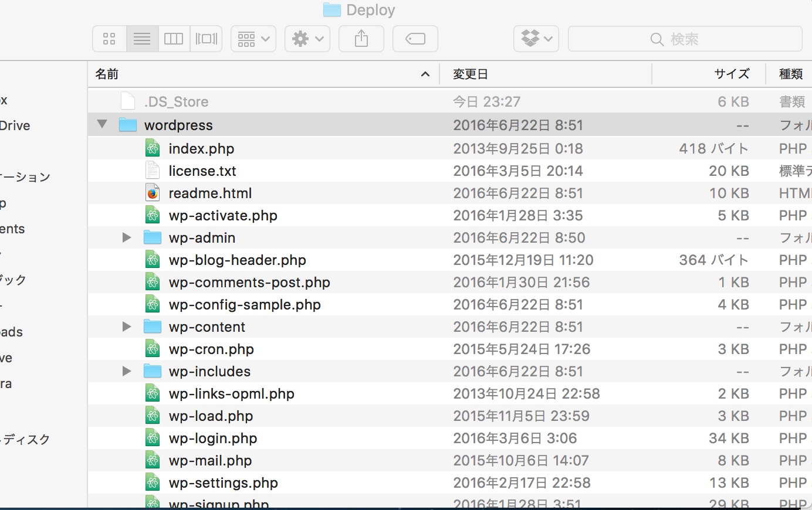Expand the wp-includes folder

(x=126, y=371)
